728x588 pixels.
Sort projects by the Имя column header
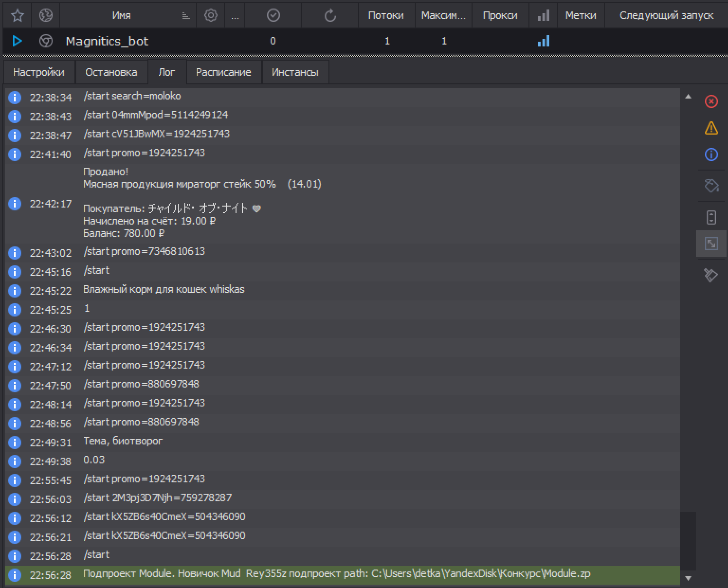[x=121, y=16]
